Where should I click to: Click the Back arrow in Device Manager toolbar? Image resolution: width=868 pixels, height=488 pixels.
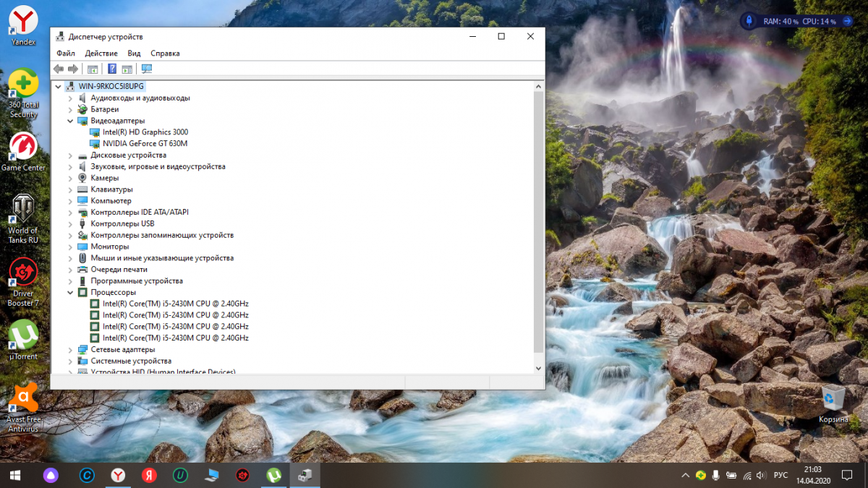pos(59,69)
